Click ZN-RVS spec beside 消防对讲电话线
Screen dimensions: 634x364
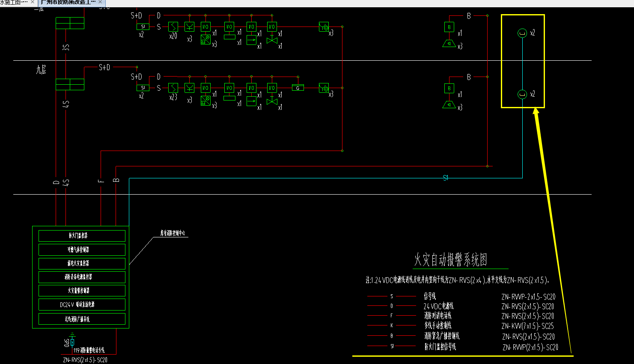point(528,316)
